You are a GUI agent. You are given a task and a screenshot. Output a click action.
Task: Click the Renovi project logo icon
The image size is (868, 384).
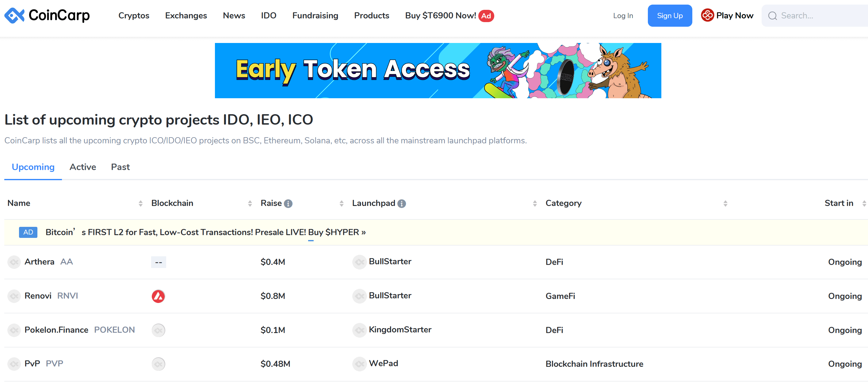(14, 296)
